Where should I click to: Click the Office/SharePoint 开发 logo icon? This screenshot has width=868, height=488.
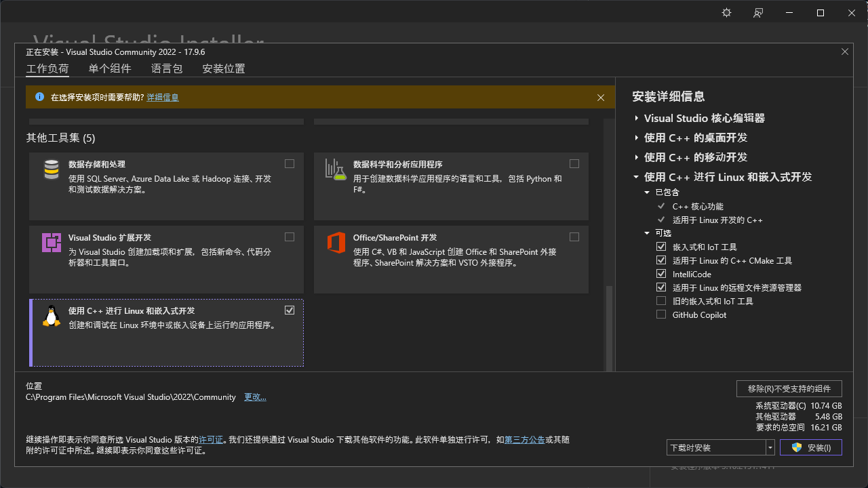(x=336, y=243)
